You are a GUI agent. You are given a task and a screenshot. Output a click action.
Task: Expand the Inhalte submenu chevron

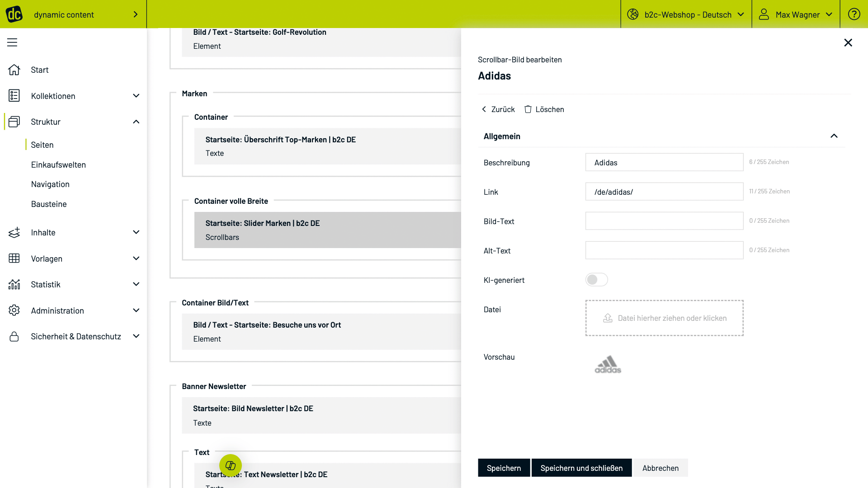click(136, 232)
